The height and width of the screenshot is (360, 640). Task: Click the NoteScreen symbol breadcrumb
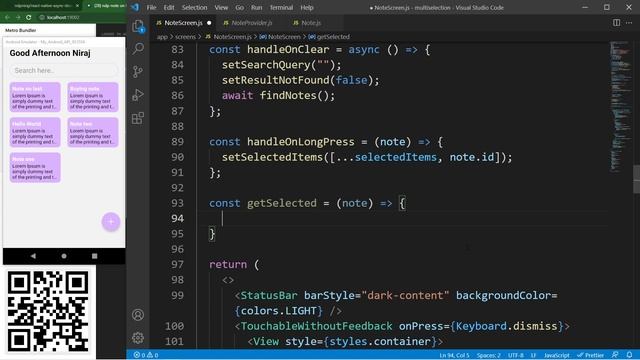[280, 37]
